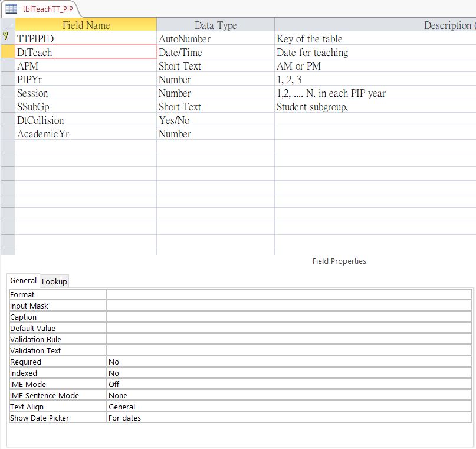The height and width of the screenshot is (449, 476).
Task: Select the APM row selector
Action: [8, 65]
